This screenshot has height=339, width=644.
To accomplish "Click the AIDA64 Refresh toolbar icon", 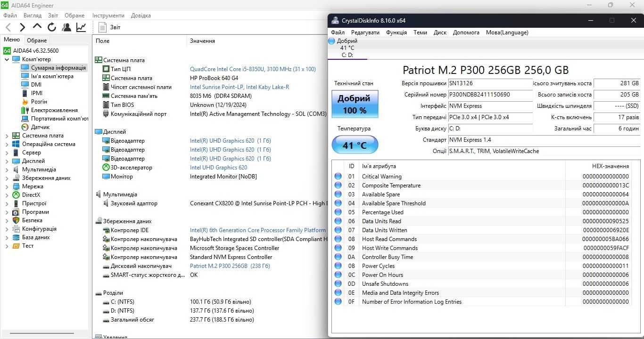I will [52, 27].
